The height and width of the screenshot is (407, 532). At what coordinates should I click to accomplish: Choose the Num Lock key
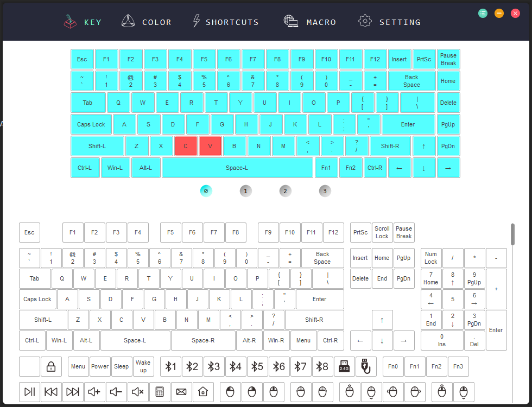coord(431,258)
